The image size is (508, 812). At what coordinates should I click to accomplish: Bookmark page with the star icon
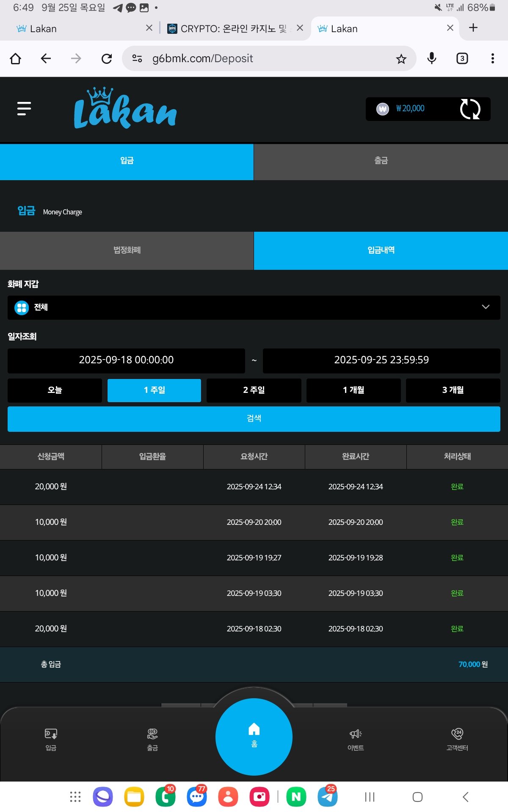click(401, 59)
